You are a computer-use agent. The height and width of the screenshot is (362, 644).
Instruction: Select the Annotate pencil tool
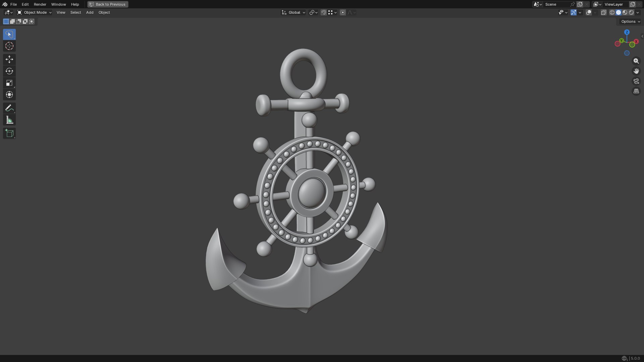tap(9, 108)
